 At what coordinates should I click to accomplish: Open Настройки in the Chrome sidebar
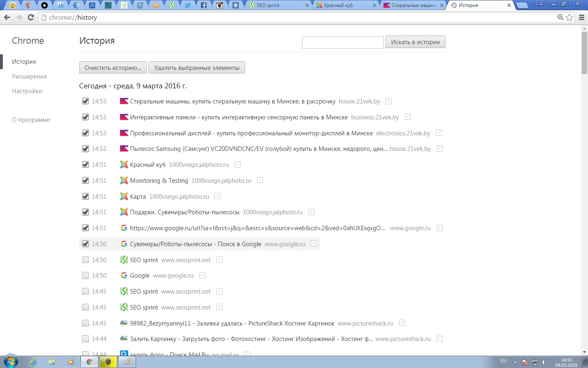[x=27, y=91]
